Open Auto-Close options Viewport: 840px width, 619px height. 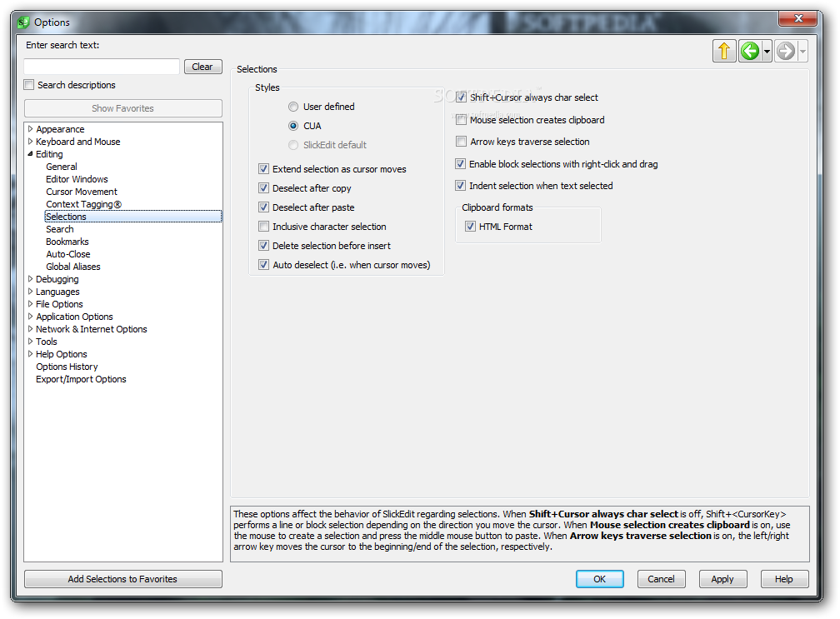coord(68,254)
